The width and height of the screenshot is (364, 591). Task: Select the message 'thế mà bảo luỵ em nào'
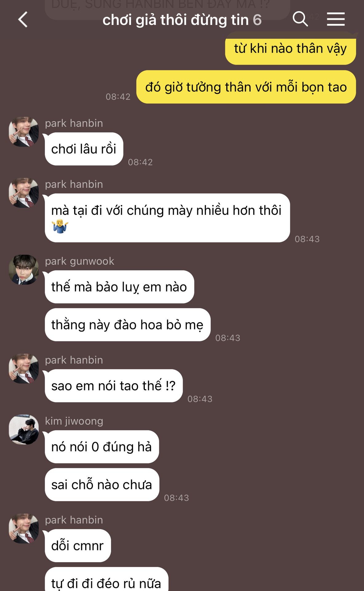click(119, 287)
